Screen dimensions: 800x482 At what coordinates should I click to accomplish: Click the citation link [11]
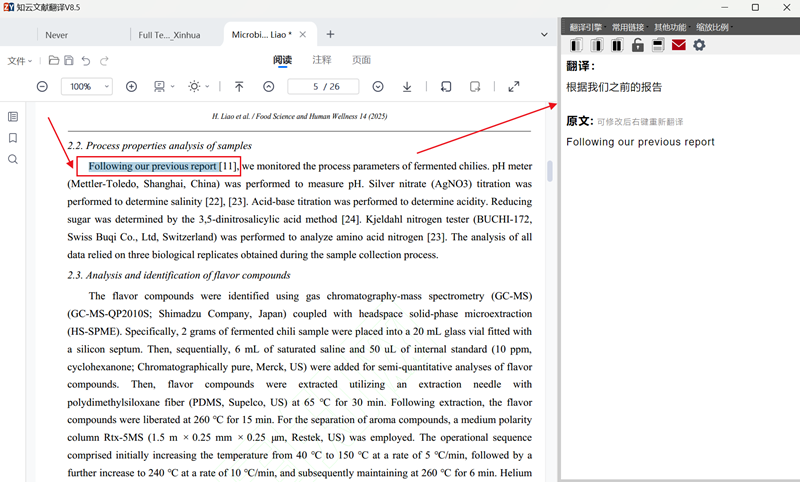click(x=228, y=166)
